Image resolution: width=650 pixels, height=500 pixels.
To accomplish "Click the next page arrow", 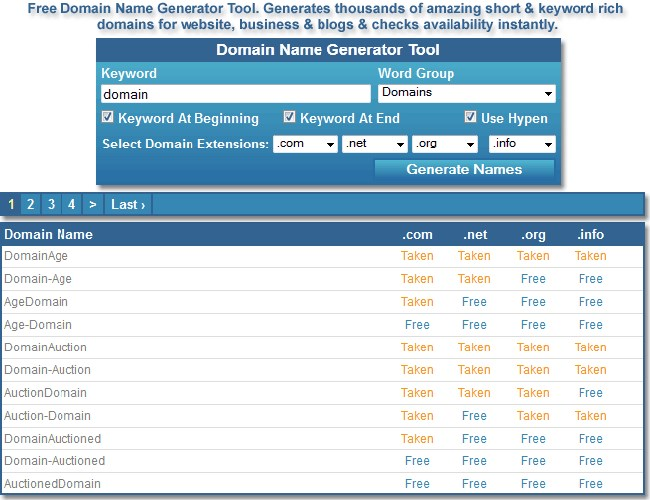I will tap(92, 204).
